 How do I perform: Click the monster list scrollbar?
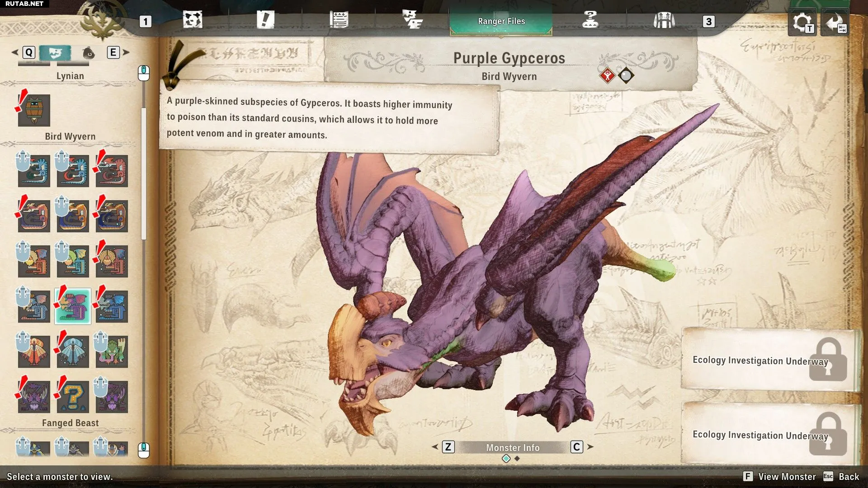144,174
